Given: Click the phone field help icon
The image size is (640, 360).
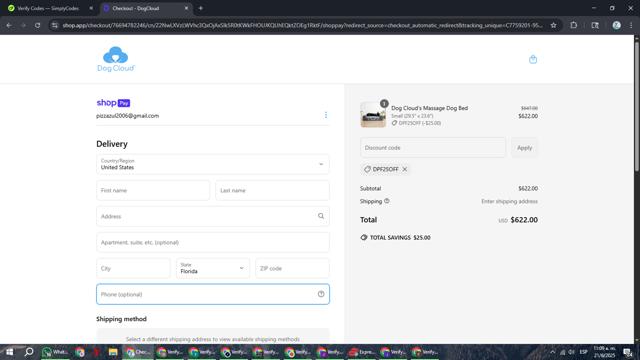Looking at the screenshot, I should pyautogui.click(x=321, y=294).
